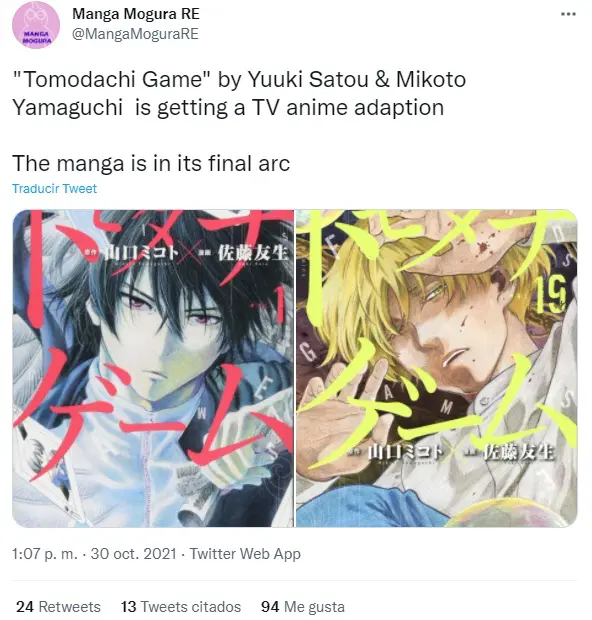Click the Manga Mogura RE display name
This screenshot has width=592, height=620.
[136, 14]
